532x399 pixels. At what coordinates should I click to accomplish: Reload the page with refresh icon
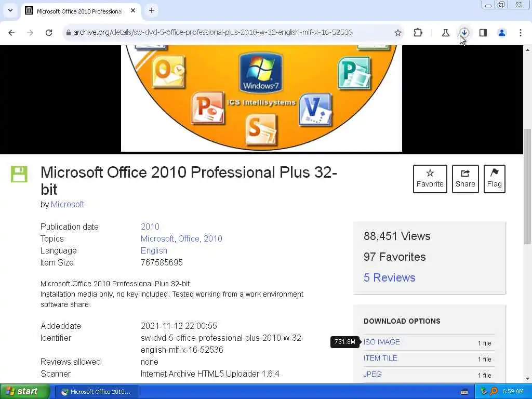tap(49, 33)
